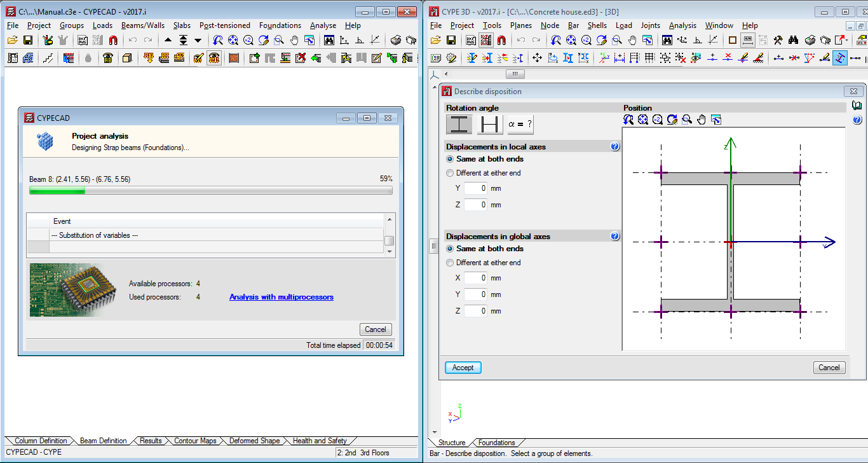Open help for Displacements in global axes
Viewport: 868px width, 463px height.
point(614,236)
